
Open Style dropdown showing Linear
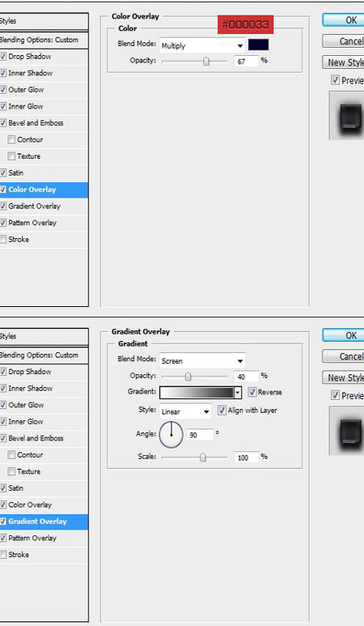pyautogui.click(x=185, y=411)
